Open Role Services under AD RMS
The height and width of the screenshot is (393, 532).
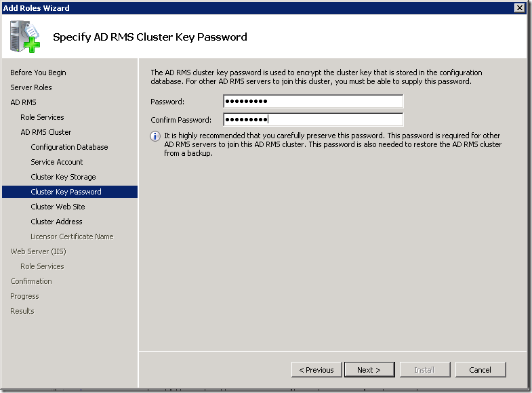pyautogui.click(x=42, y=117)
